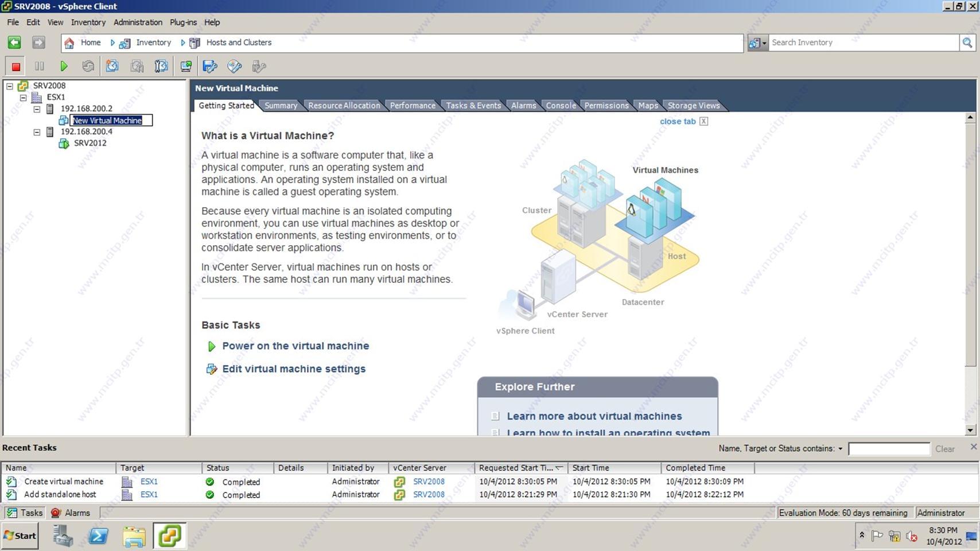
Task: Click Power on the virtual machine link
Action: (x=295, y=346)
